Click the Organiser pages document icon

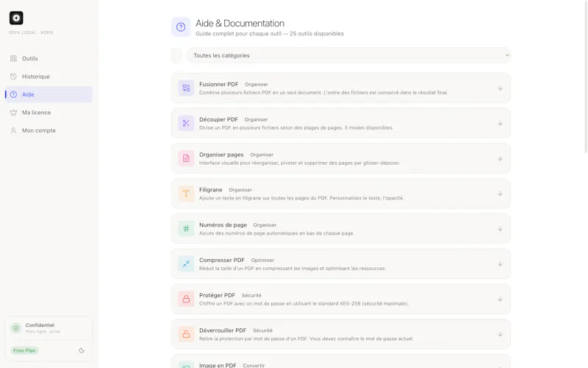click(186, 158)
